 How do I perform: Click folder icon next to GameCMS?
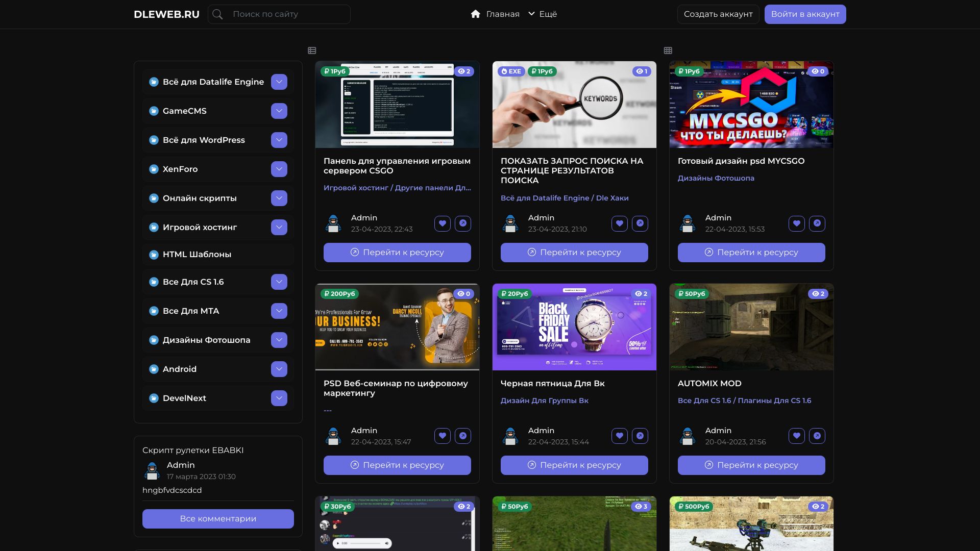[154, 111]
